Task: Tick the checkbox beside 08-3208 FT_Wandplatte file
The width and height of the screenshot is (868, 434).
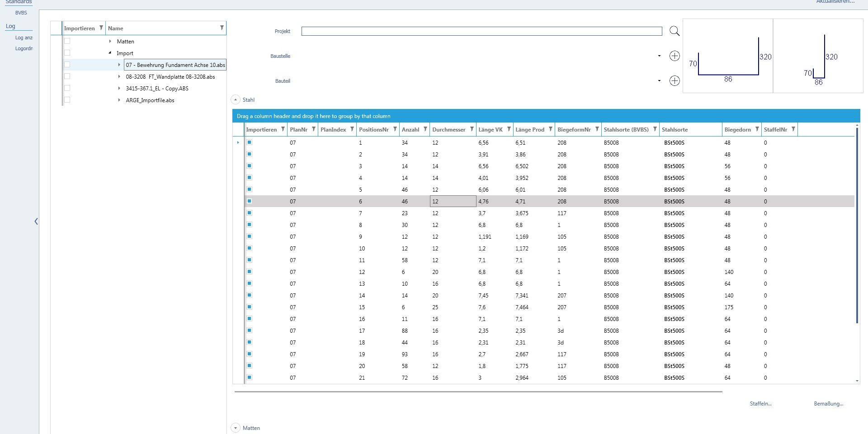Action: click(67, 76)
